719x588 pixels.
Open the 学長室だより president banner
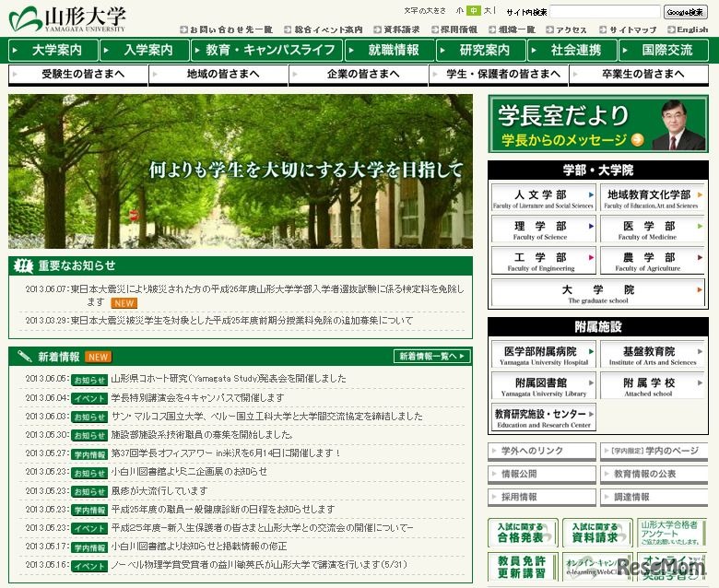coord(598,123)
